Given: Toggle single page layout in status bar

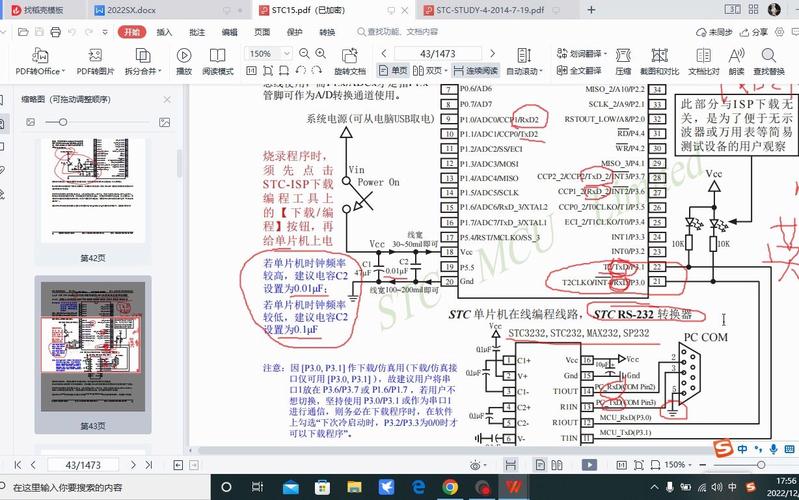Looking at the screenshot, I should (x=540, y=465).
